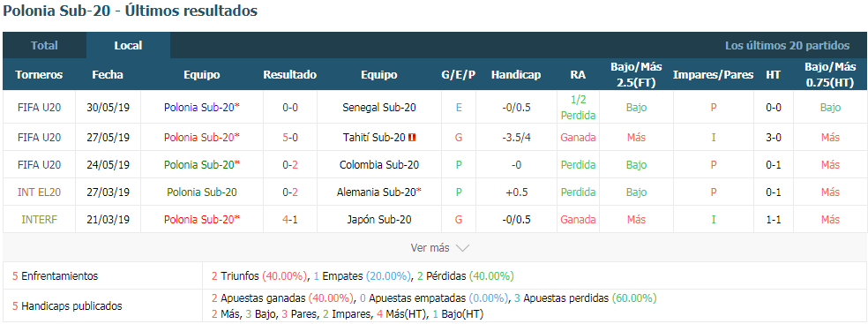
Task: Switch to the Total tab
Action: [44, 45]
